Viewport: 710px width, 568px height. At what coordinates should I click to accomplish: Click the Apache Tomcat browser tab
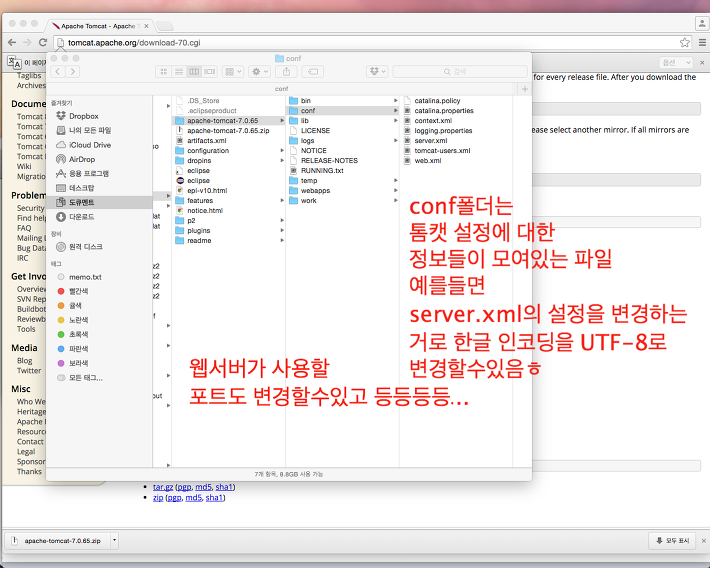tap(99, 26)
